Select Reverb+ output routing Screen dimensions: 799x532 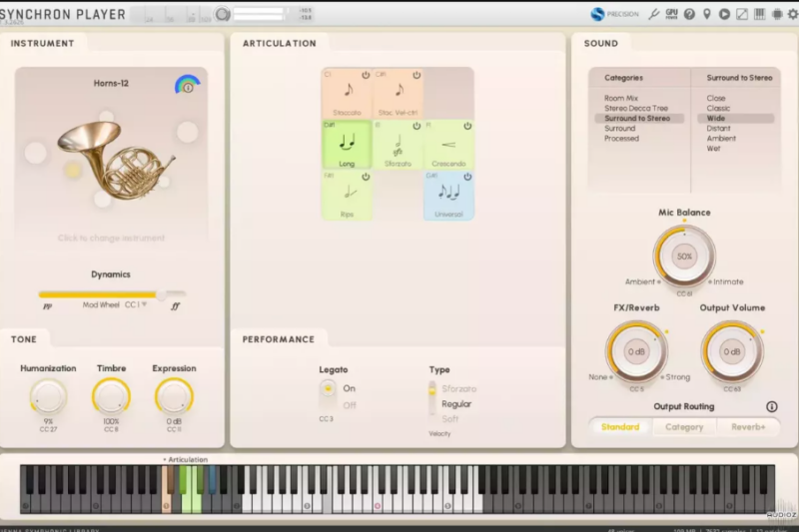(748, 426)
